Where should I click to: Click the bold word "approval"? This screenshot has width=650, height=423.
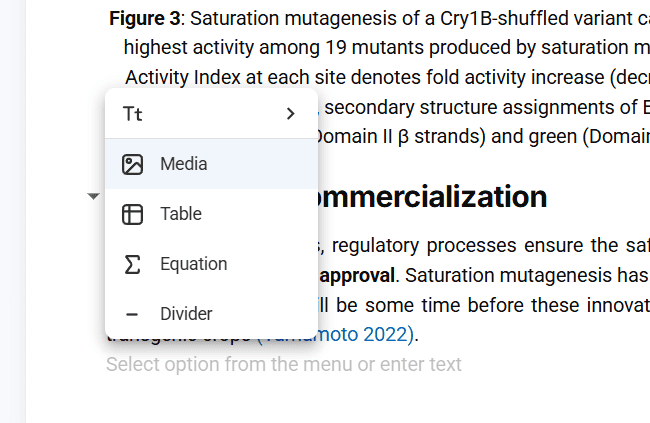click(x=355, y=275)
